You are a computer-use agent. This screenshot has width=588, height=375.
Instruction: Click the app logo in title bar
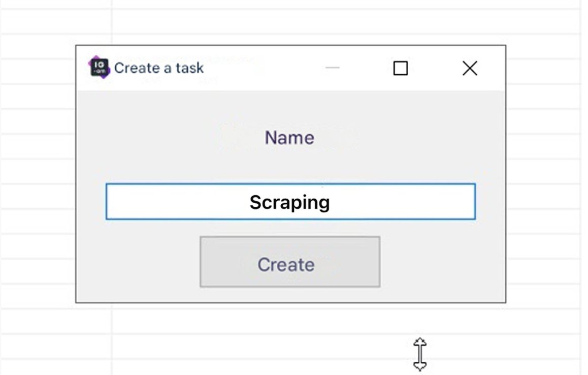tap(99, 68)
